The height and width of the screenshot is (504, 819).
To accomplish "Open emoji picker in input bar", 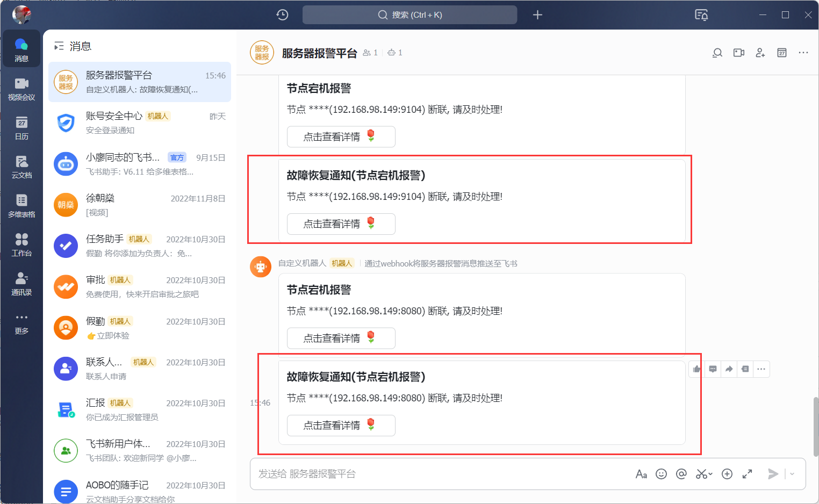I will click(x=662, y=474).
